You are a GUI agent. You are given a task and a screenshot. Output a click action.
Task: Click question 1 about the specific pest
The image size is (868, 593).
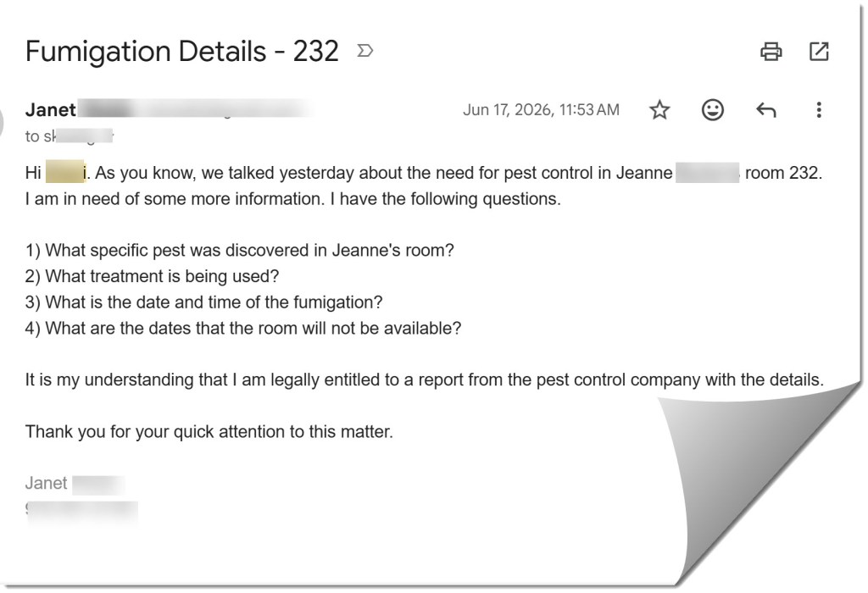(239, 251)
